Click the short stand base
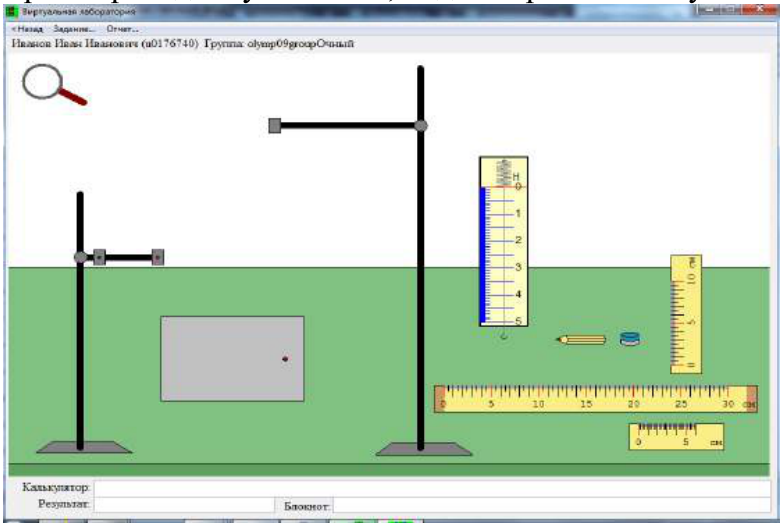781x526 pixels. click(x=84, y=447)
